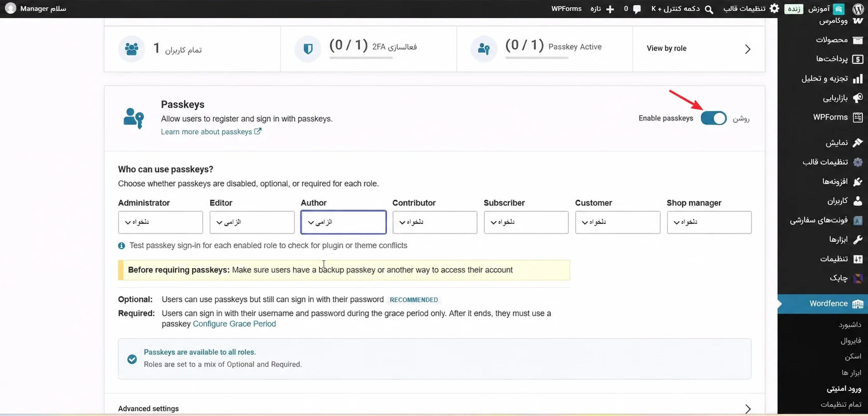Open Wordfence تمام تنظیمات submenu item
868x416 pixels.
[841, 404]
